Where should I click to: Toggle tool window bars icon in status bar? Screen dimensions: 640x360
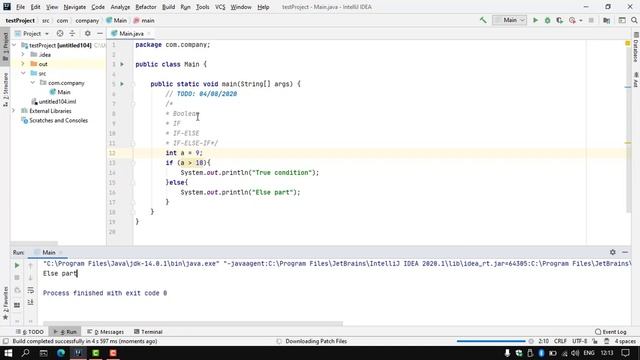5,341
